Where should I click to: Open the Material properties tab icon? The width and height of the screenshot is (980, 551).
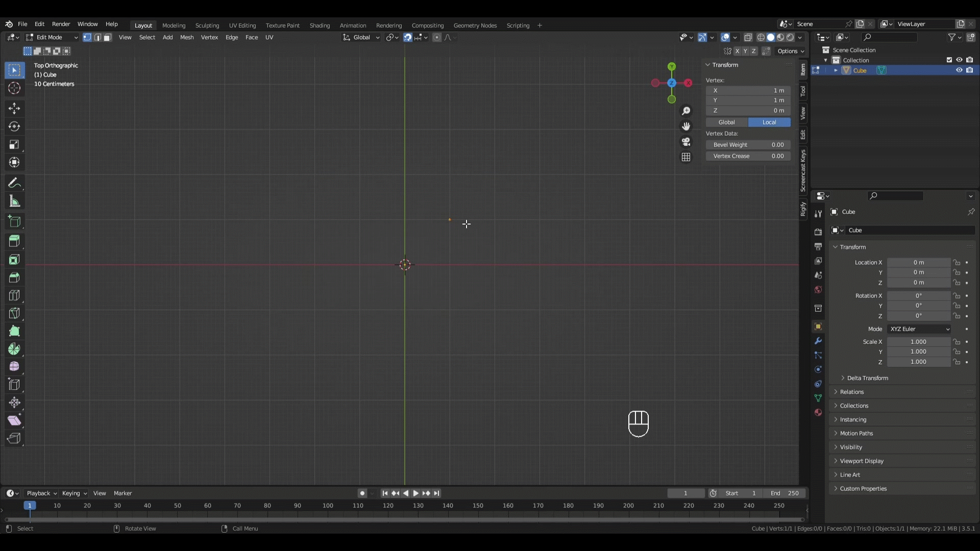818,412
